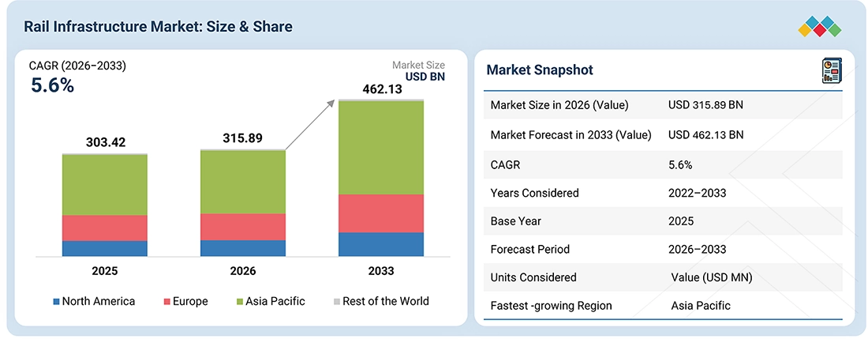Click the green Asia Pacific segment of 2025 bar
868x339 pixels.
coord(105,185)
